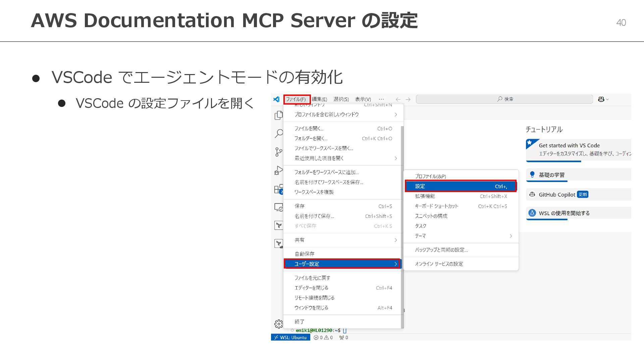Select 名前を付けてワークスペースを保存...
Viewport: 644px width, 362px height.
pyautogui.click(x=342, y=182)
